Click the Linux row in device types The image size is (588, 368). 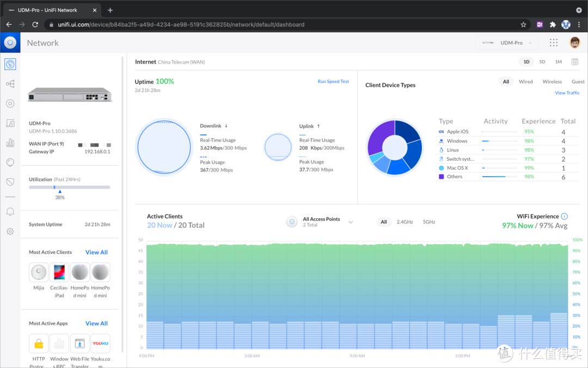(x=509, y=150)
